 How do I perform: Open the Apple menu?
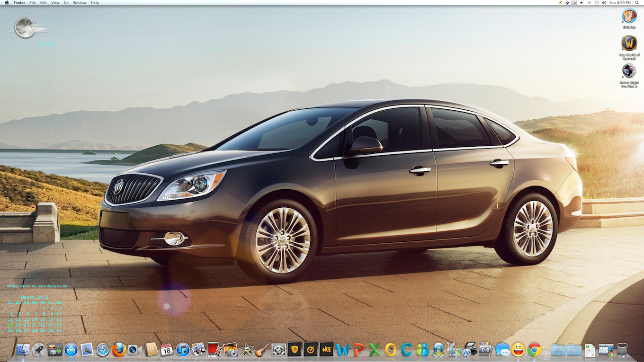pyautogui.click(x=7, y=3)
